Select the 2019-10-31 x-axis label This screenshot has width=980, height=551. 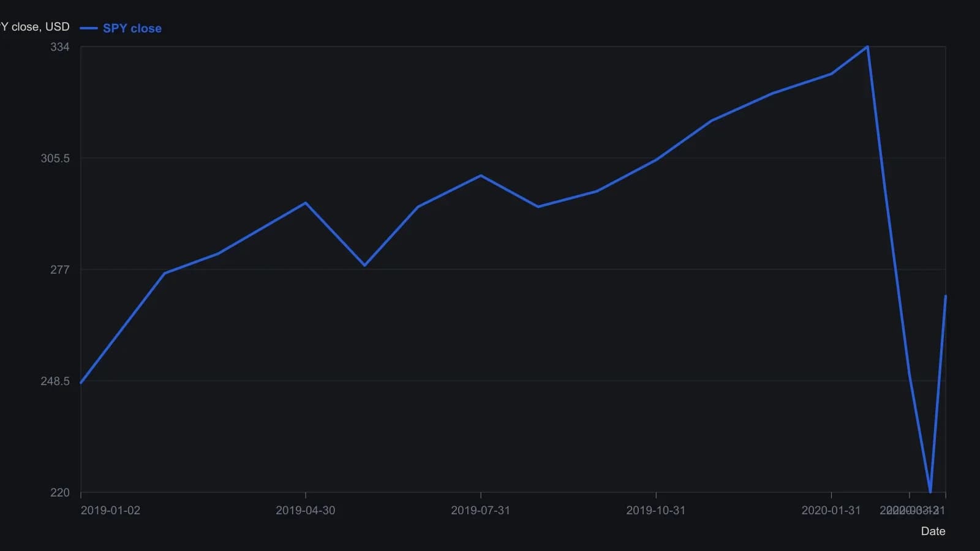click(x=656, y=510)
